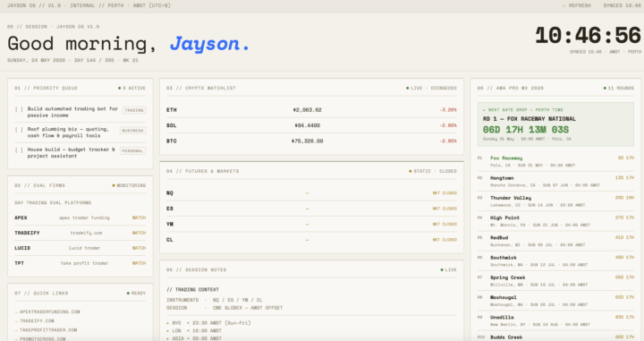
Task: Click WATCH status next to TPT
Action: tap(139, 263)
